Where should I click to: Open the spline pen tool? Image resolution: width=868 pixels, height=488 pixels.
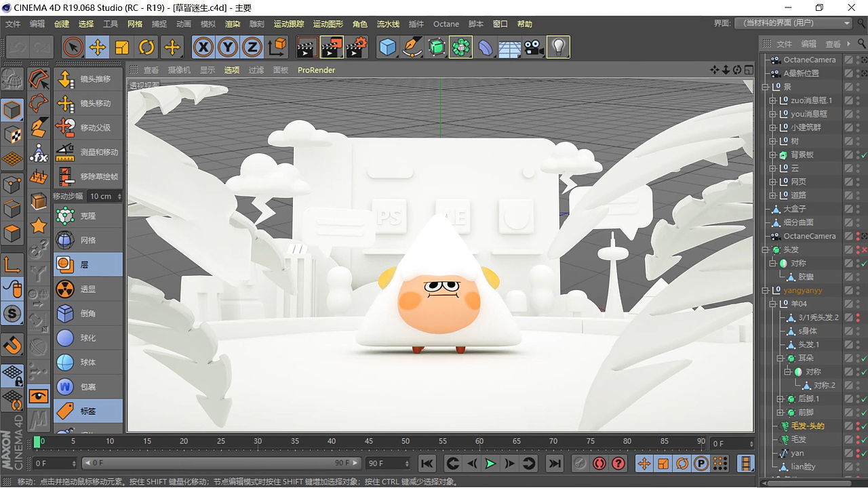412,47
